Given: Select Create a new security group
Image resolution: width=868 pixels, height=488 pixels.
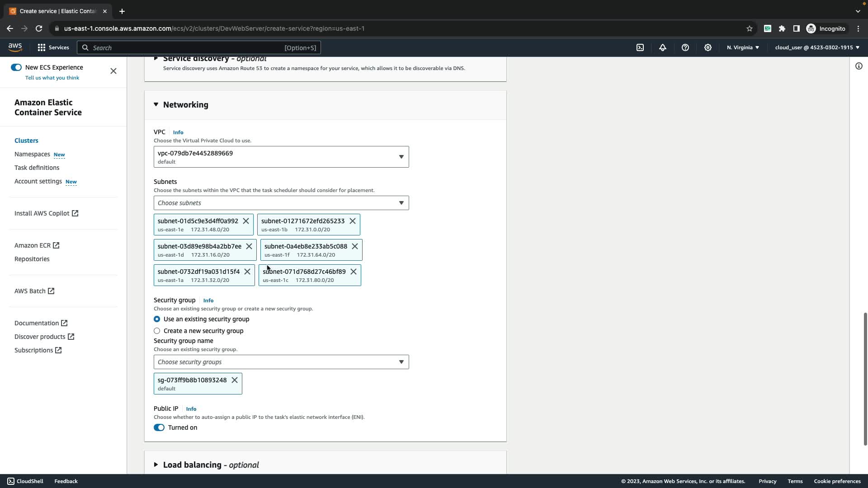Looking at the screenshot, I should 157,331.
